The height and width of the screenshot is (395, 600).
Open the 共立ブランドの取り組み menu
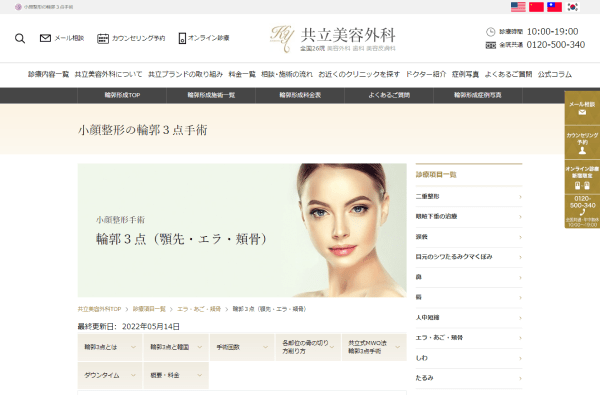(186, 74)
